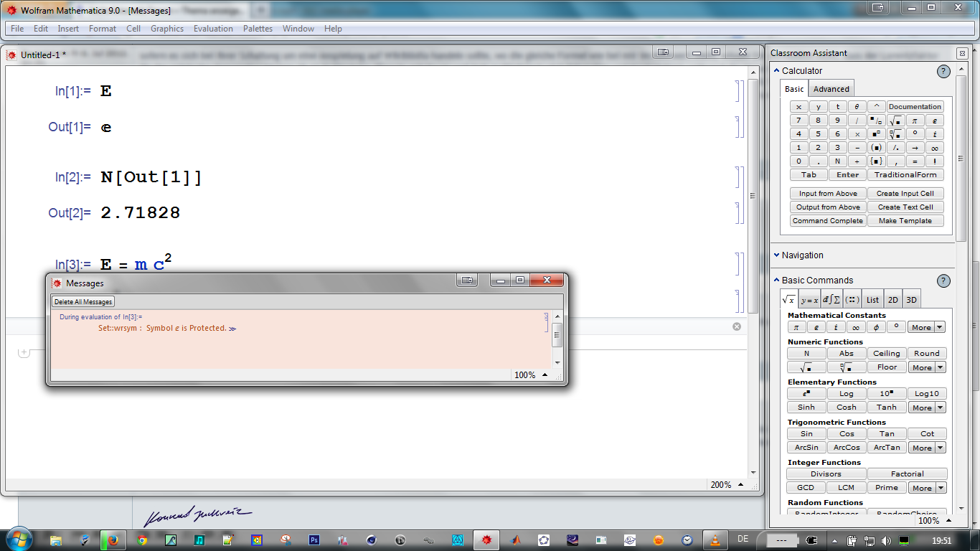Insert imaginary unit in Mathematical Constants
980x551 pixels.
pyautogui.click(x=837, y=327)
